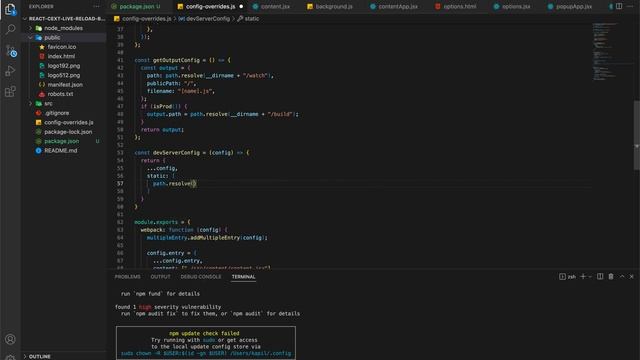Click static in the breadcrumb
Viewport: 640px width, 360px height.
click(x=252, y=19)
